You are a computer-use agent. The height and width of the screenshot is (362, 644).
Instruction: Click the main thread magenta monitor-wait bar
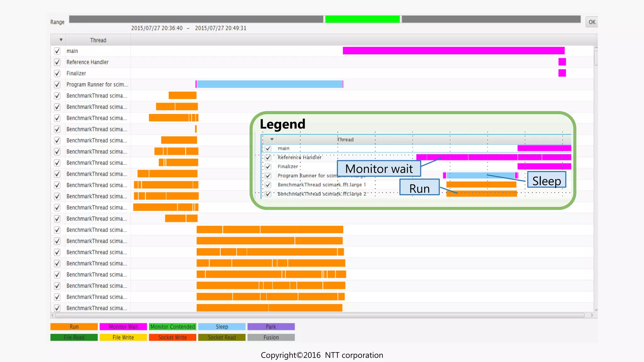pyautogui.click(x=453, y=51)
